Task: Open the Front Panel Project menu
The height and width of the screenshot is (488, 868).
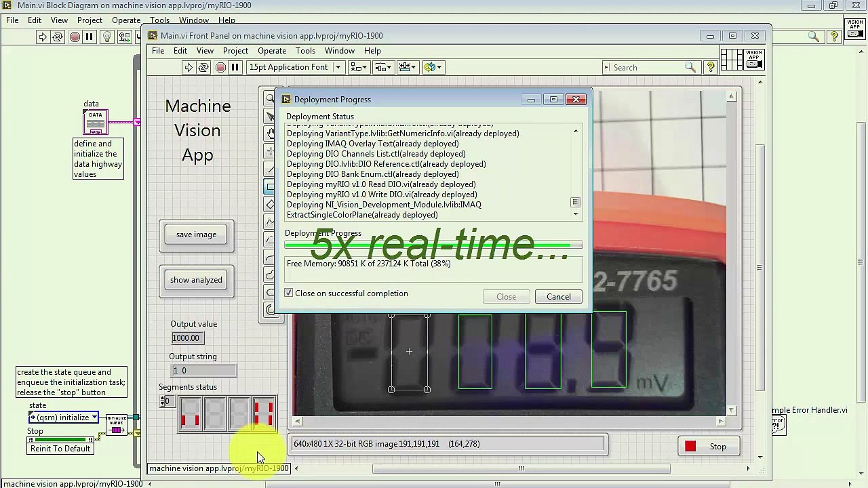Action: (235, 51)
